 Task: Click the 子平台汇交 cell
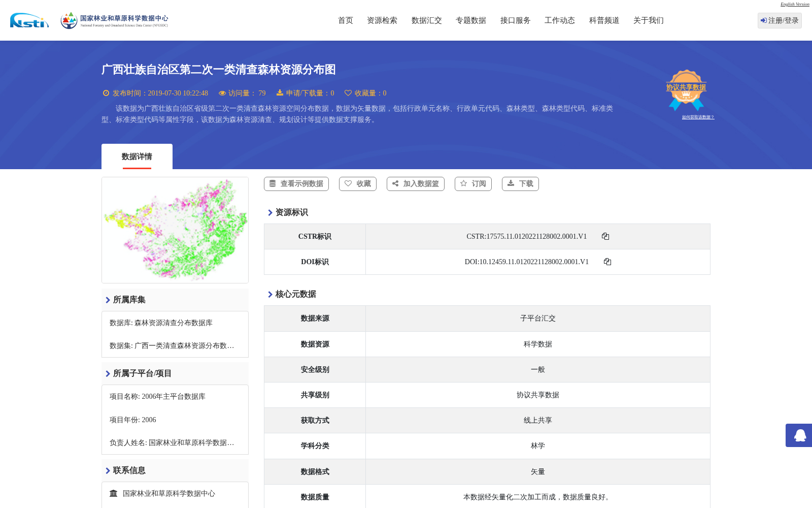pyautogui.click(x=538, y=319)
